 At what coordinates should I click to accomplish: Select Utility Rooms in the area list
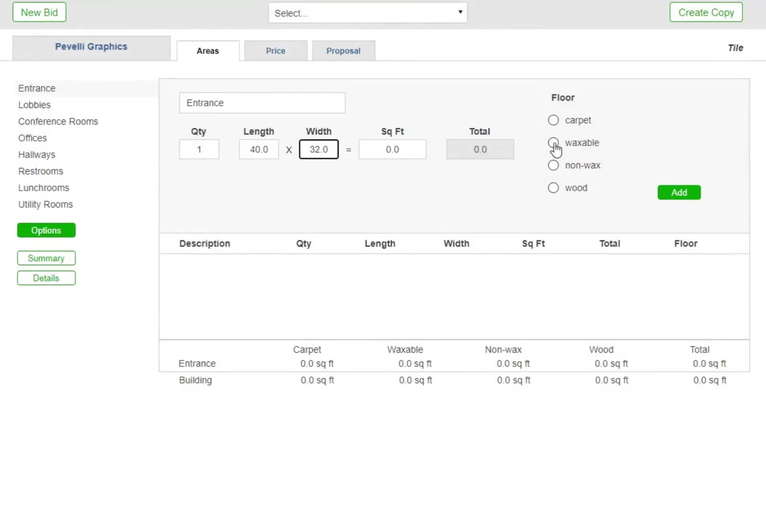pos(45,204)
